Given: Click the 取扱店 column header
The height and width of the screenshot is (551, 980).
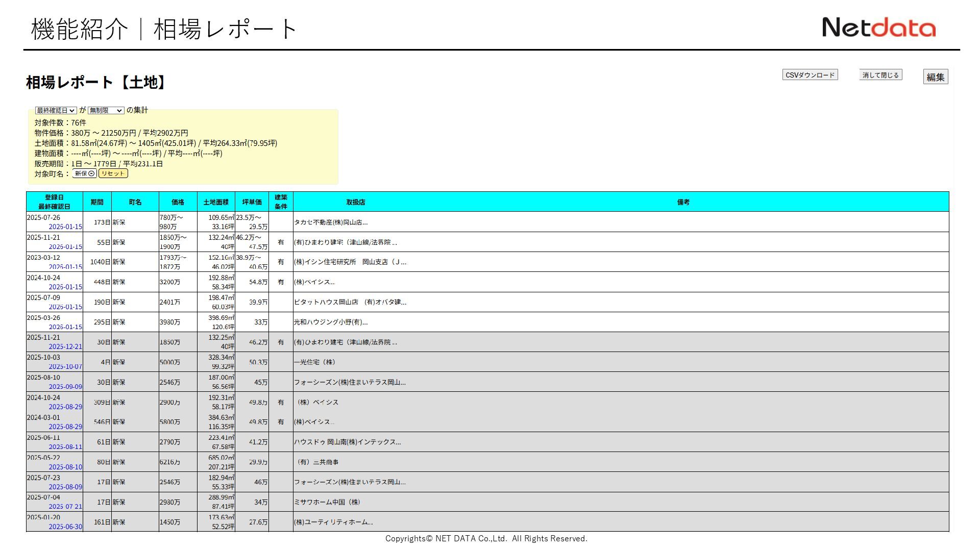Looking at the screenshot, I should 356,202.
